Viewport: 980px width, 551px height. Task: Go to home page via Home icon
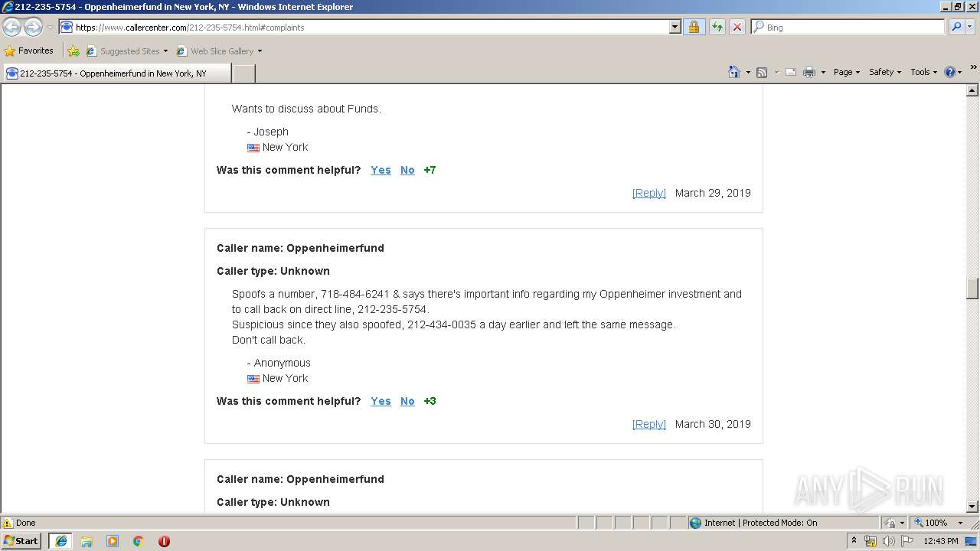pos(734,72)
